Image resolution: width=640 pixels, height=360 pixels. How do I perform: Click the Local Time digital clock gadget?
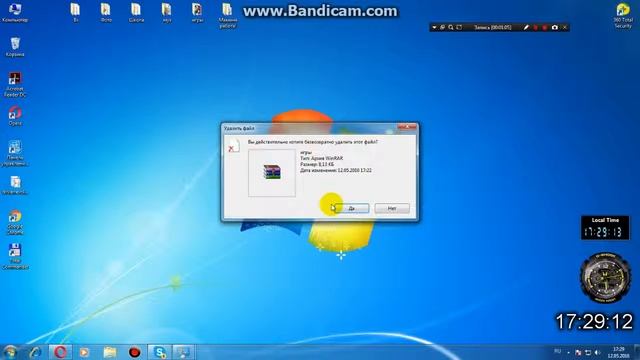[x=605, y=228]
